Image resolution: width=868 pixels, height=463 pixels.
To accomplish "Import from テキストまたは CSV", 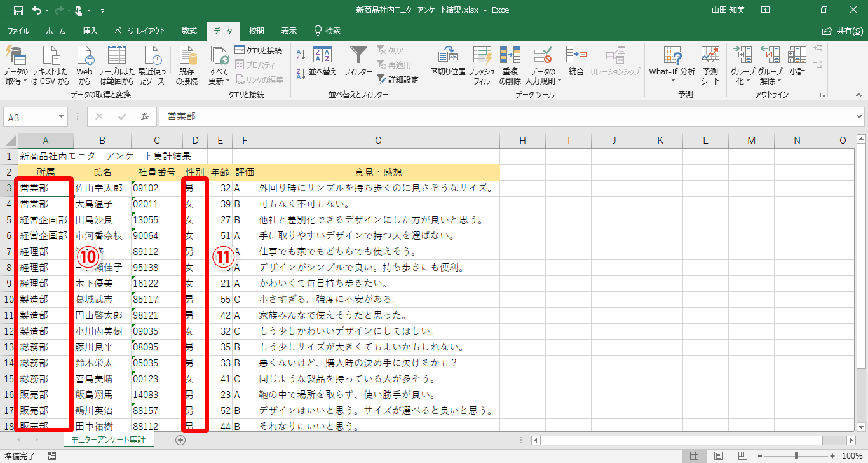I will pos(50,66).
